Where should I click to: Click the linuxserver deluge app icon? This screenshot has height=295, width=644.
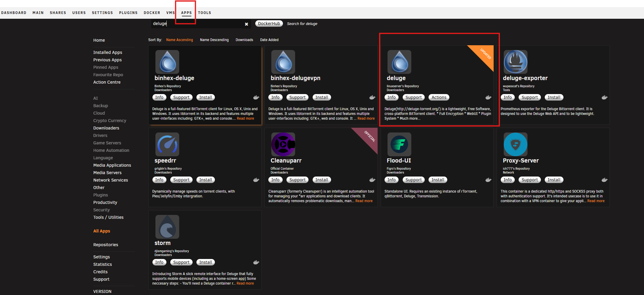click(399, 62)
